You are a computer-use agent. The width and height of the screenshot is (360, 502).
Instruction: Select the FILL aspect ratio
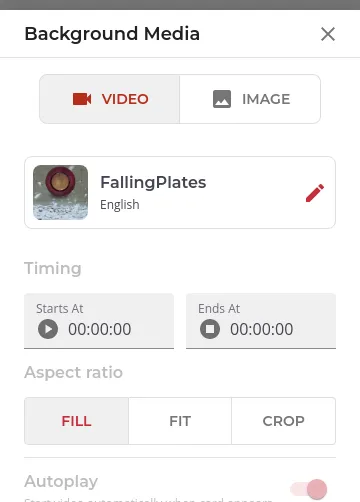pos(77,421)
